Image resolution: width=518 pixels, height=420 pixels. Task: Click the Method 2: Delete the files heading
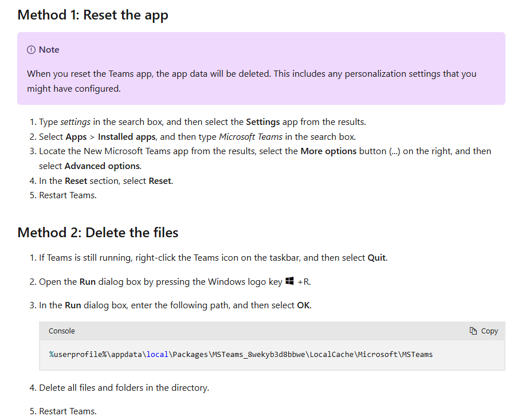[97, 233]
